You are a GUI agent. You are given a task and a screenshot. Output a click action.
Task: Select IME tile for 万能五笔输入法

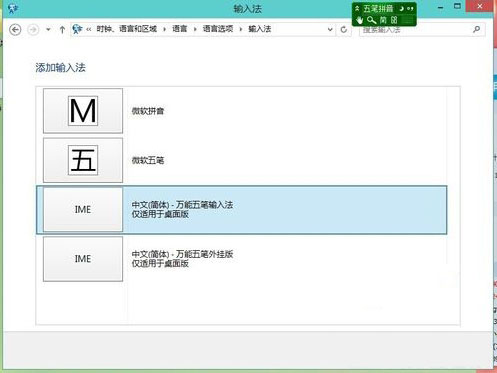click(83, 209)
